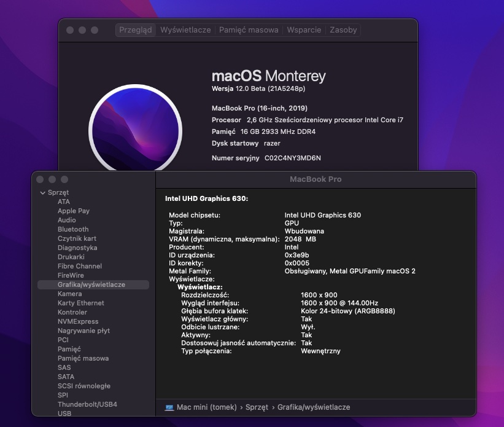Image resolution: width=504 pixels, height=427 pixels.
Task: Click MacBook Pro (16-inch, 2019) model text
Action: [x=260, y=108]
